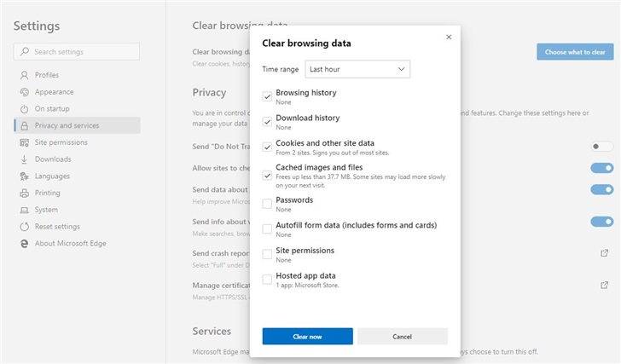The height and width of the screenshot is (364, 621).
Task: Click the Profiles icon in sidebar
Action: click(25, 75)
